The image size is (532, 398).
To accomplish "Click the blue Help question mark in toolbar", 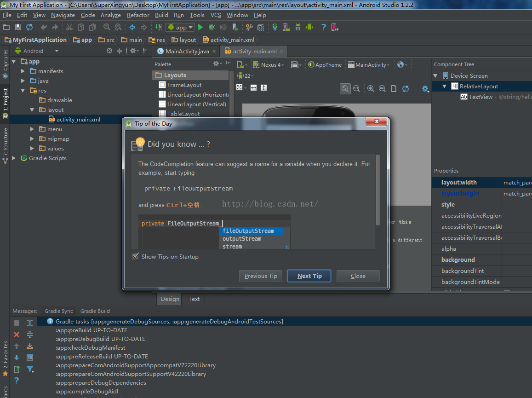I will pyautogui.click(x=323, y=28).
